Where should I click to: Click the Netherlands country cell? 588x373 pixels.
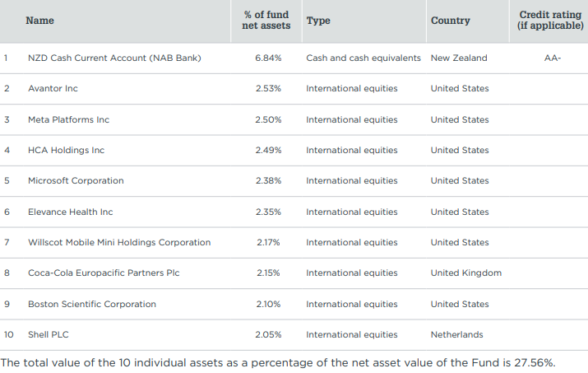point(456,334)
